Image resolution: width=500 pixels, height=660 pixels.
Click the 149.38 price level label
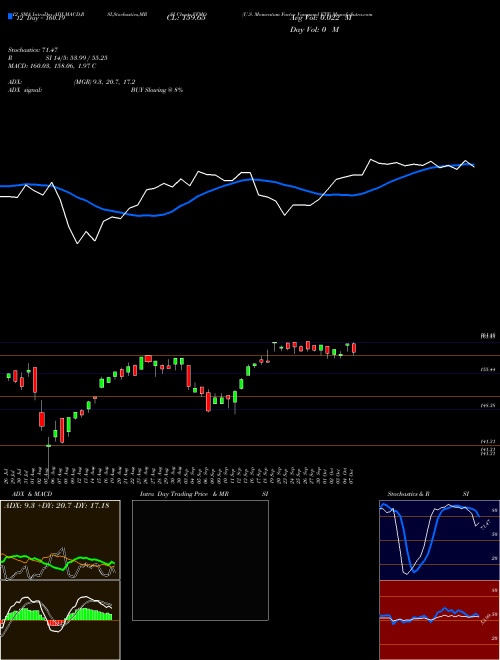click(488, 405)
